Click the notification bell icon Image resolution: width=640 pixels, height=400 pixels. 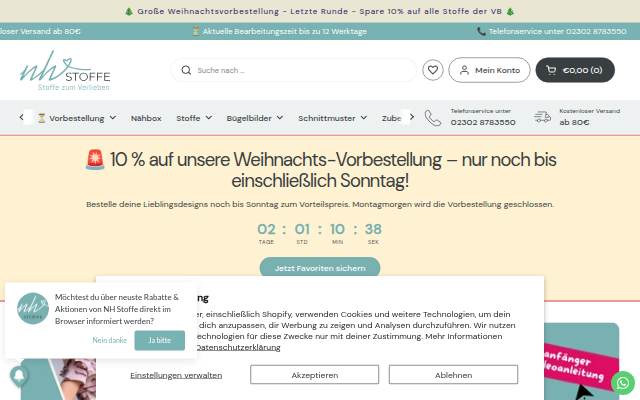click(19, 376)
